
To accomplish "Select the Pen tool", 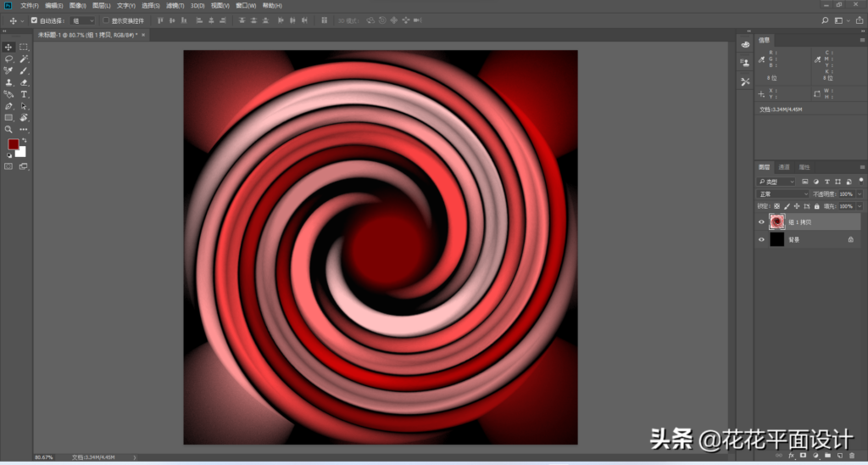I will tap(8, 106).
